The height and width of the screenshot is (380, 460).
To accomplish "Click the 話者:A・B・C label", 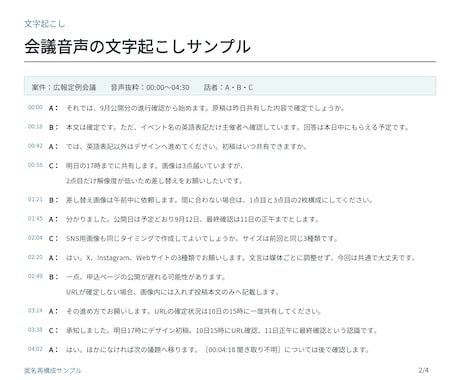I will pyautogui.click(x=228, y=87).
